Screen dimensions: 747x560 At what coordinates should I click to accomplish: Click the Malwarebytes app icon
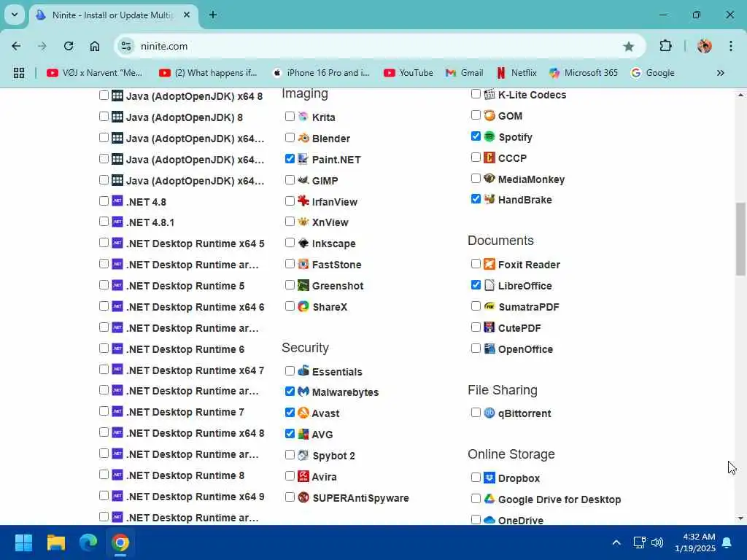tap(303, 392)
